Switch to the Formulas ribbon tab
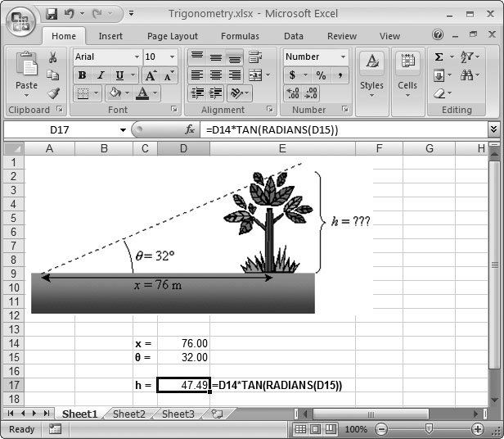The height and width of the screenshot is (439, 504). click(239, 36)
